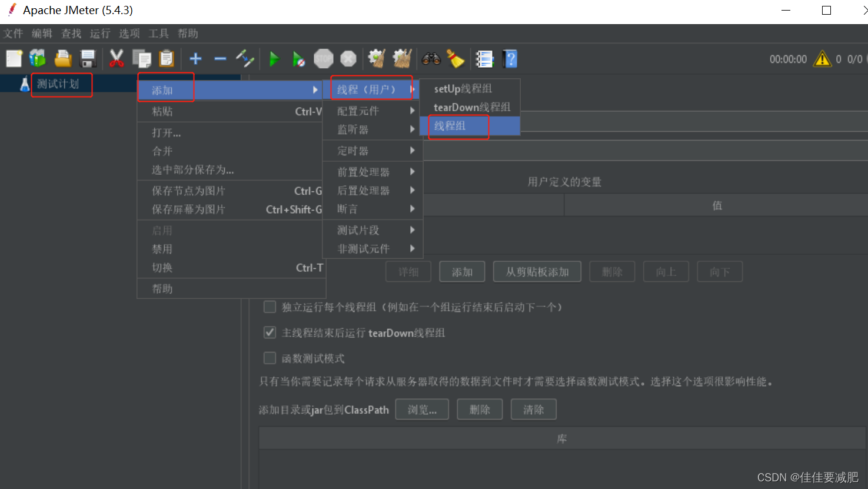
Task: Click the Save floppy disk icon
Action: [88, 59]
